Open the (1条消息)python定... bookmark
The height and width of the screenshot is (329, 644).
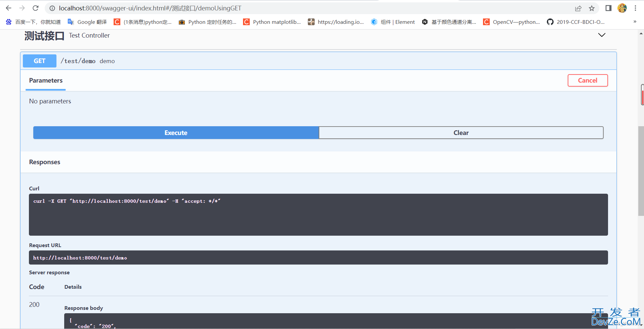(x=143, y=22)
